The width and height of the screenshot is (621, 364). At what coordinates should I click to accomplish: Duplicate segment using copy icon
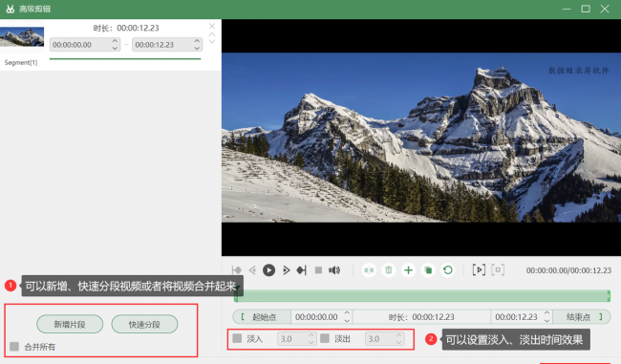coord(428,270)
